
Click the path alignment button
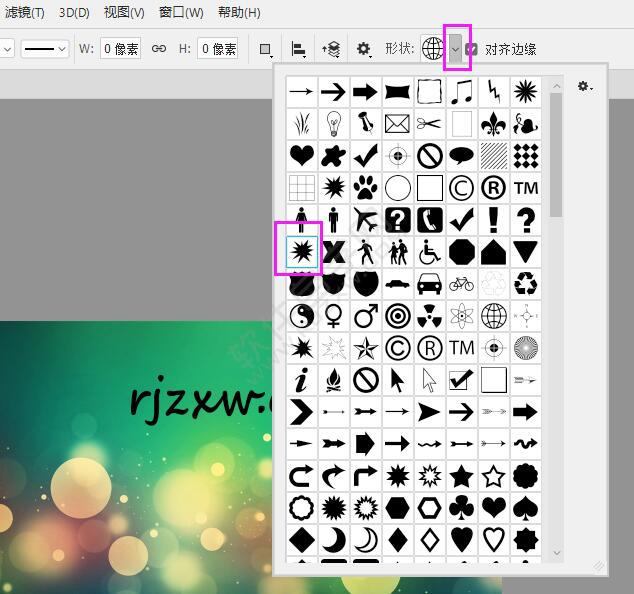pyautogui.click(x=298, y=49)
